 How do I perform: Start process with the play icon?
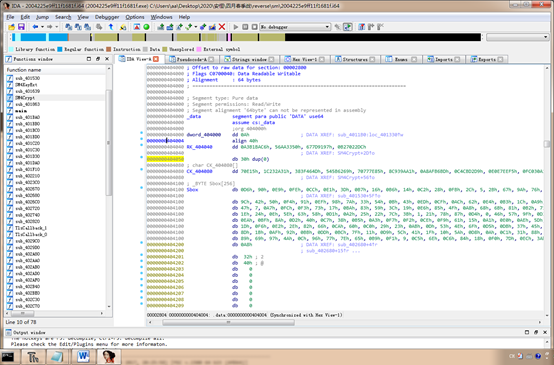pos(236,27)
